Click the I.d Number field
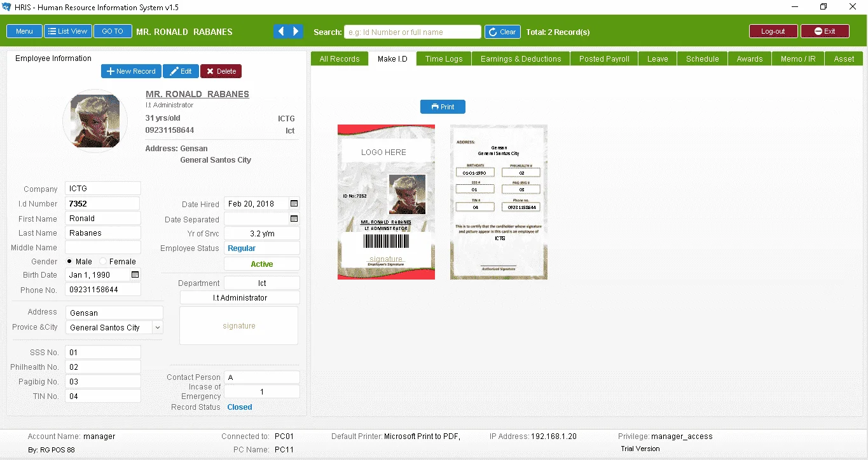The image size is (868, 460). point(102,204)
